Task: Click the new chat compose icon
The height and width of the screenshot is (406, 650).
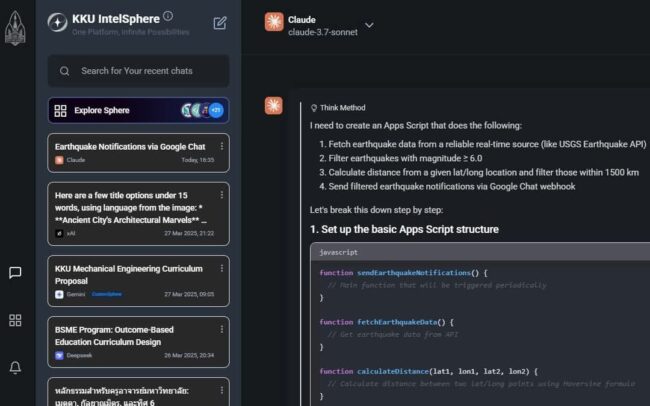Action: point(220,23)
